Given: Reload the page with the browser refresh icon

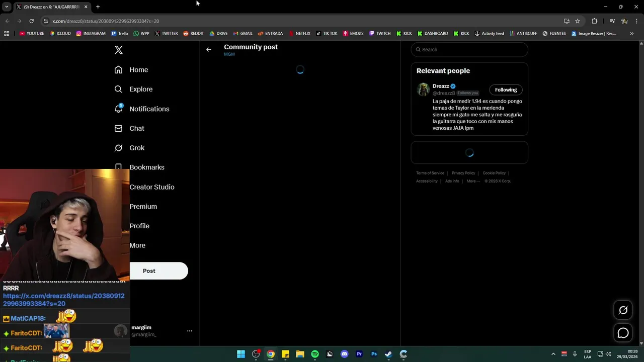Looking at the screenshot, I should (31, 21).
